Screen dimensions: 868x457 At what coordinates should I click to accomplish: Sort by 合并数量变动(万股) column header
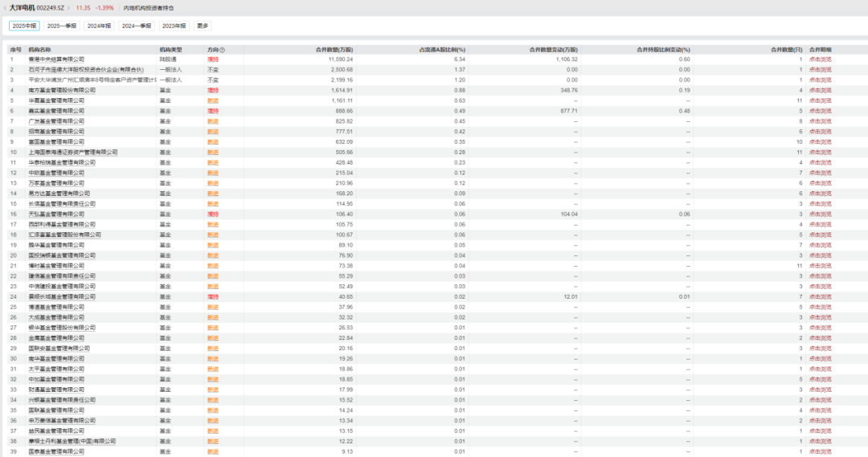point(553,50)
